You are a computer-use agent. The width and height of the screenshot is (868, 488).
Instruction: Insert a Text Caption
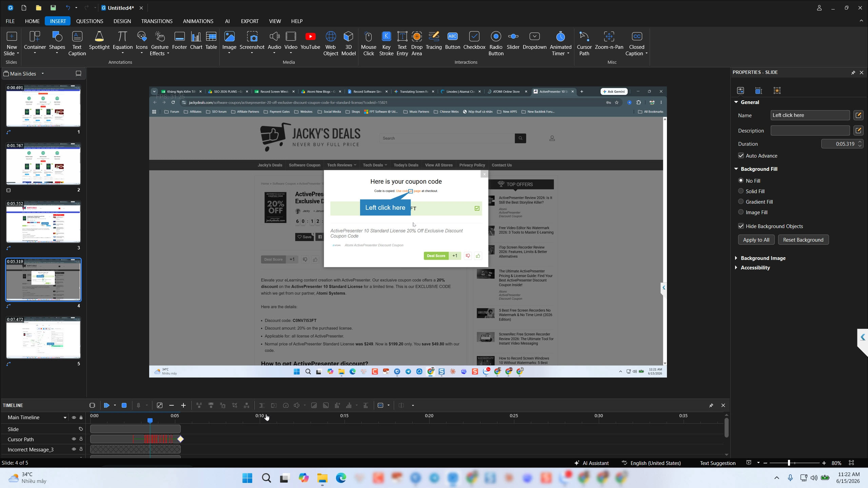(x=77, y=43)
